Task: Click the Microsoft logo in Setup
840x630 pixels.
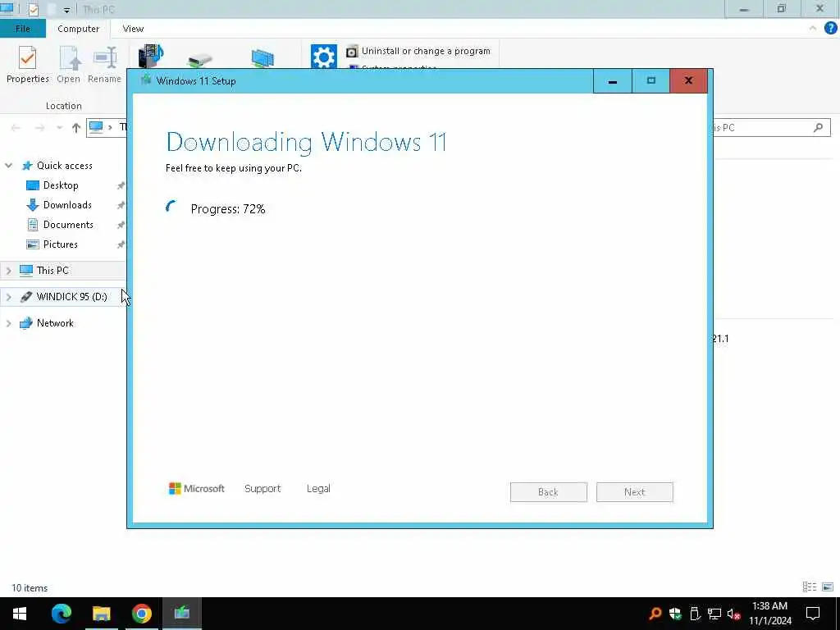Action: coord(197,489)
